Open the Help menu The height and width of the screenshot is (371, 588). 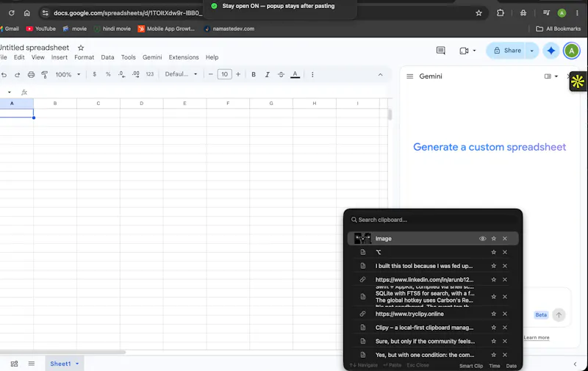pyautogui.click(x=212, y=57)
